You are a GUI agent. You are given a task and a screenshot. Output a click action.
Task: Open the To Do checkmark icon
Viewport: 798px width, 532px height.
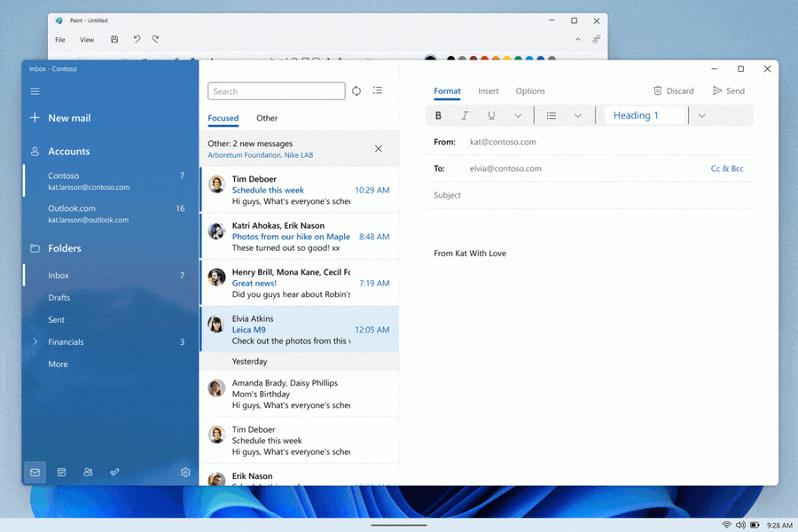tap(114, 473)
